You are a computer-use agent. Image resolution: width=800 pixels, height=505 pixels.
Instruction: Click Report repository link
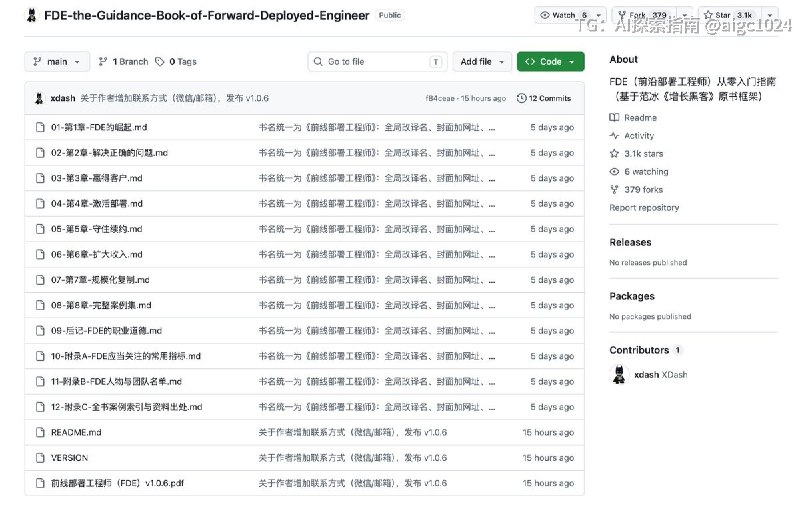tap(644, 208)
